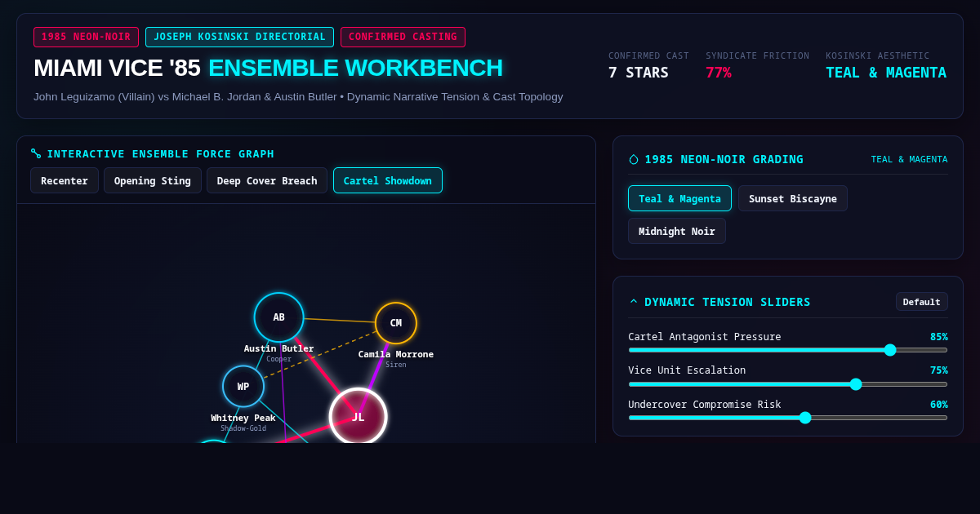Select the JL villain node
Image resolution: width=980 pixels, height=514 pixels.
pos(358,416)
